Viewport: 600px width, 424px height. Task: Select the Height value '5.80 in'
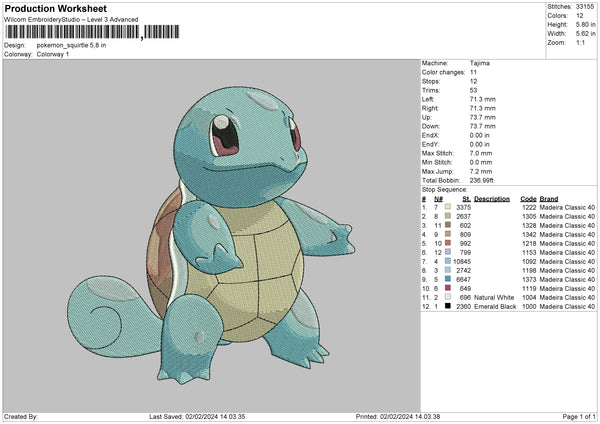[585, 24]
